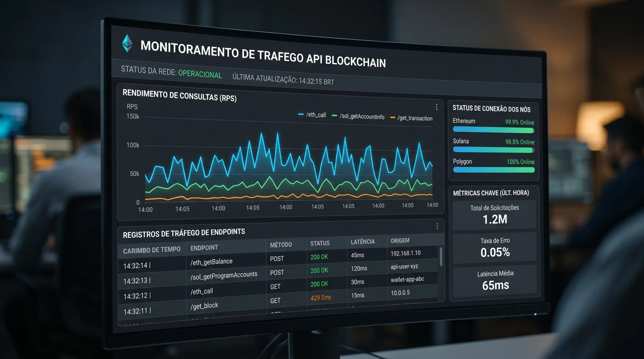Open the /sol_getProgramAccounts endpoint row
644x359 pixels.
278,274
